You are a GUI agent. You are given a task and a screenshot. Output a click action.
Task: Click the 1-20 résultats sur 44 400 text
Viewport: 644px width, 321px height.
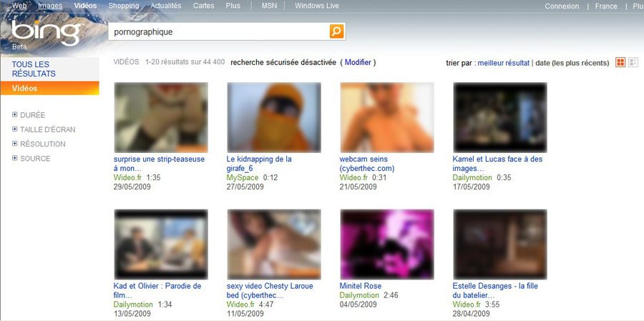click(185, 62)
